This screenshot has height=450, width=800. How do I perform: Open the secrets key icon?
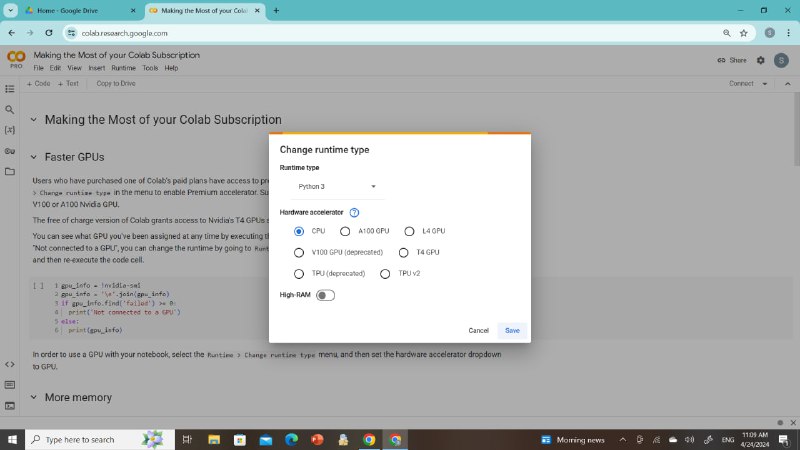(x=10, y=151)
